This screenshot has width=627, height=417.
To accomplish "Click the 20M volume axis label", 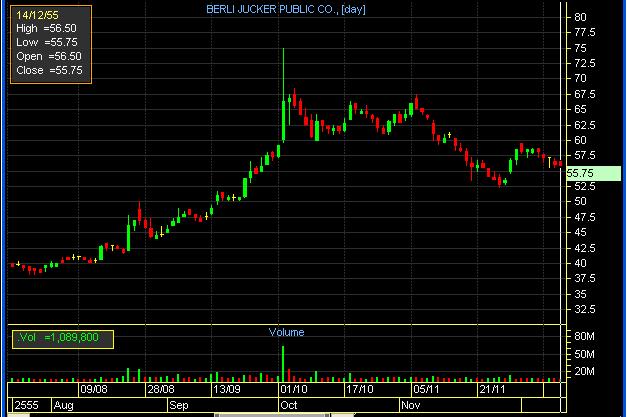I will [x=584, y=371].
